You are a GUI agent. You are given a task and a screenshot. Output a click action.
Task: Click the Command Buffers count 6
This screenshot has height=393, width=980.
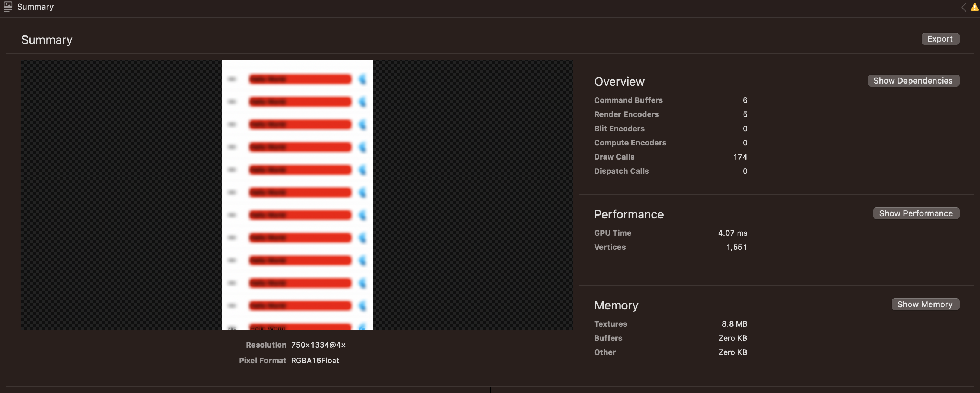click(x=745, y=100)
